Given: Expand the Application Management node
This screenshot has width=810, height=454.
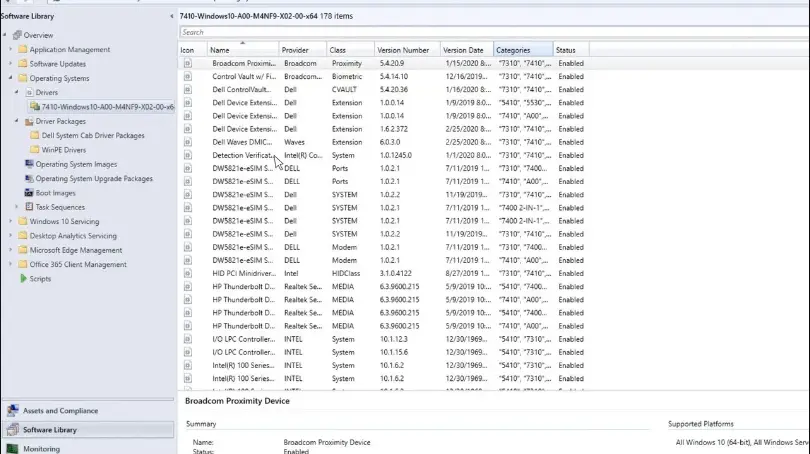Looking at the screenshot, I should click(x=10, y=50).
